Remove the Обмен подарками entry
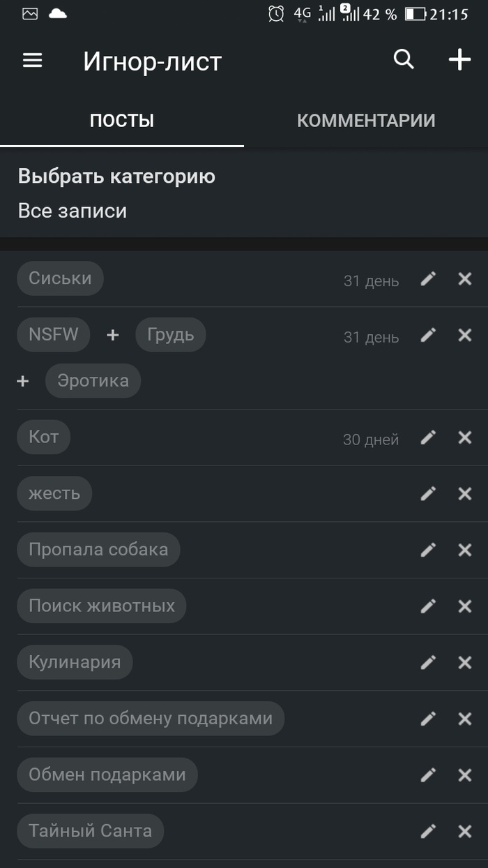This screenshot has height=868, width=488. click(x=465, y=775)
